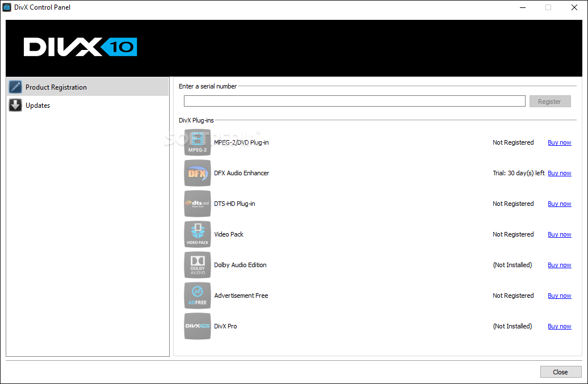Click the DivX Control Panel title bar icon
The width and height of the screenshot is (588, 384).
coord(7,7)
